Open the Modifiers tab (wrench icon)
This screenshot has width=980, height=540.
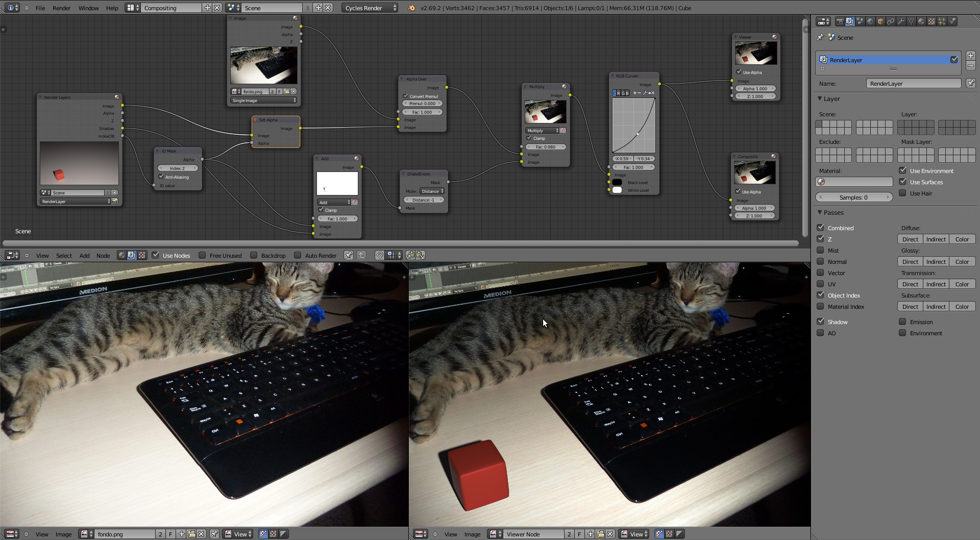coord(901,21)
